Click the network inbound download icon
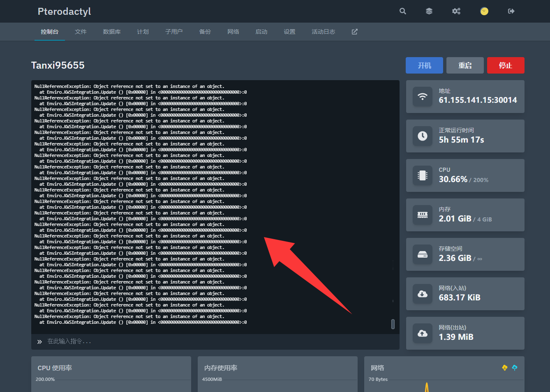 click(423, 294)
